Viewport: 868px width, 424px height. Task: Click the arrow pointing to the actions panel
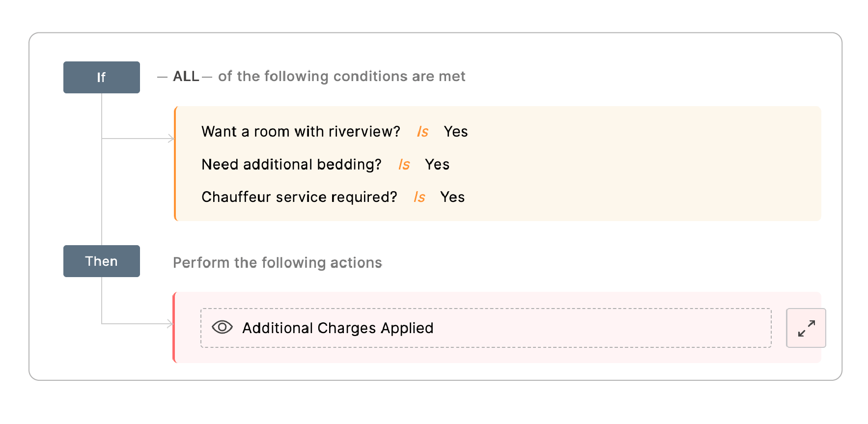pos(170,324)
